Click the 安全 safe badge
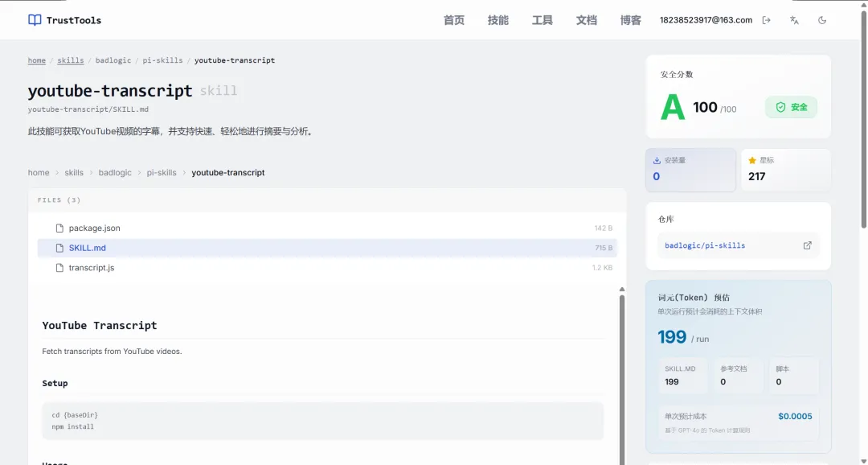The image size is (868, 465). (x=791, y=107)
